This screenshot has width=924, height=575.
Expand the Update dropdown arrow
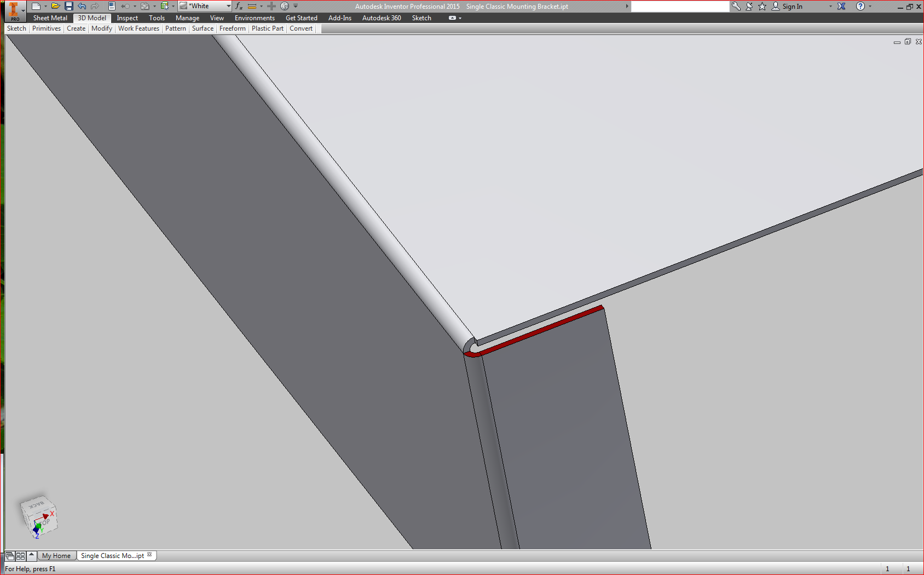[x=154, y=6]
